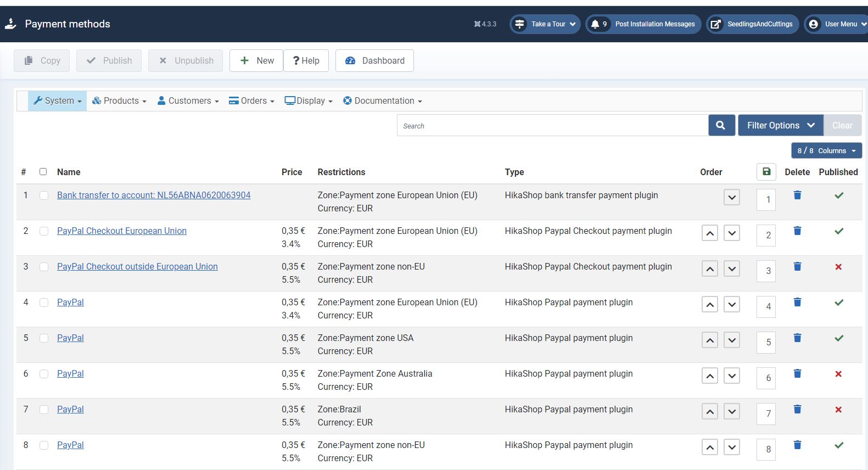Move PayPal Checkout European Union up

pos(709,233)
